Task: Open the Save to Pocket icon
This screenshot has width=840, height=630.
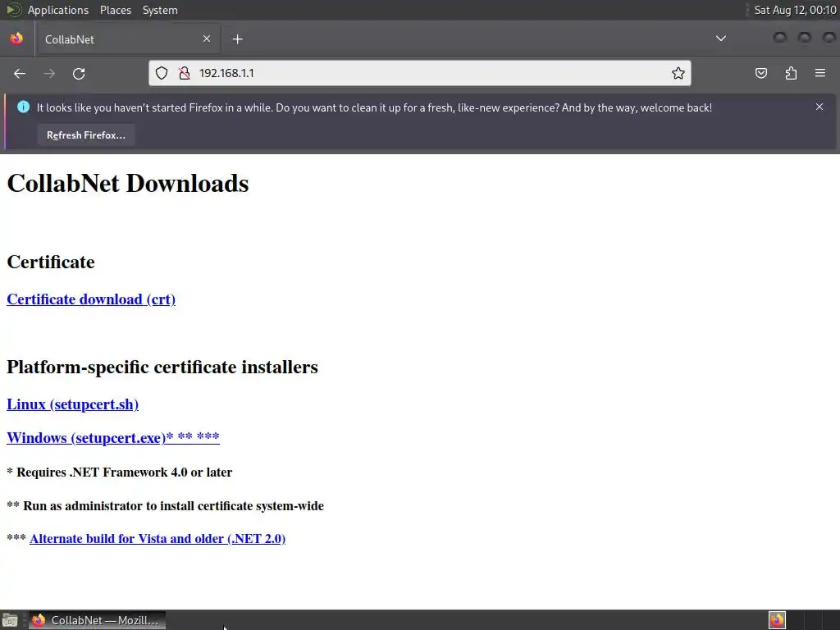Action: click(761, 73)
